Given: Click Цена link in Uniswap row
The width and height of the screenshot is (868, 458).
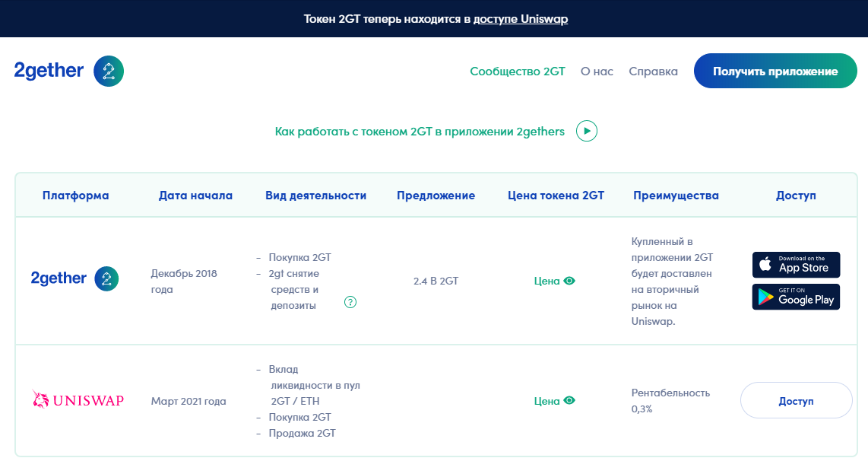Looking at the screenshot, I should pyautogui.click(x=547, y=401).
